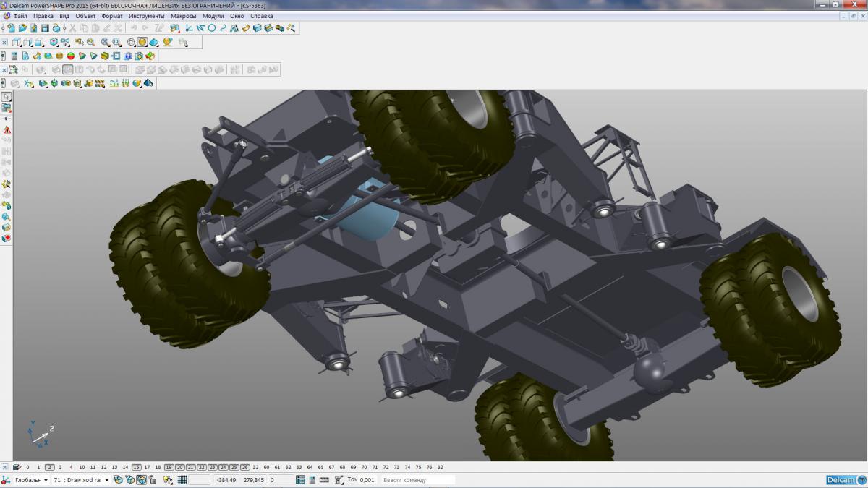This screenshot has height=488, width=868.
Task: Click the tolerance 0,001 field
Action: point(367,480)
